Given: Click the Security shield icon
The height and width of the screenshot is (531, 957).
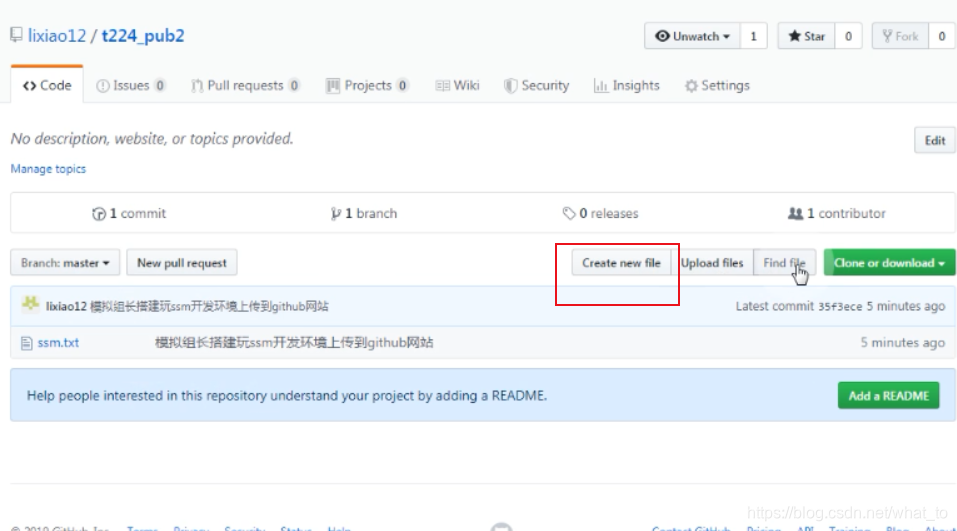Looking at the screenshot, I should pos(510,86).
